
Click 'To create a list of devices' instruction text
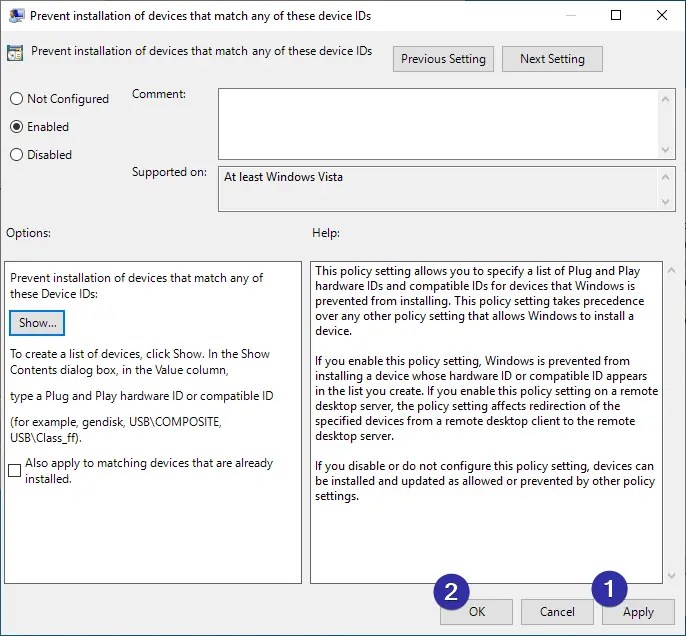140,362
